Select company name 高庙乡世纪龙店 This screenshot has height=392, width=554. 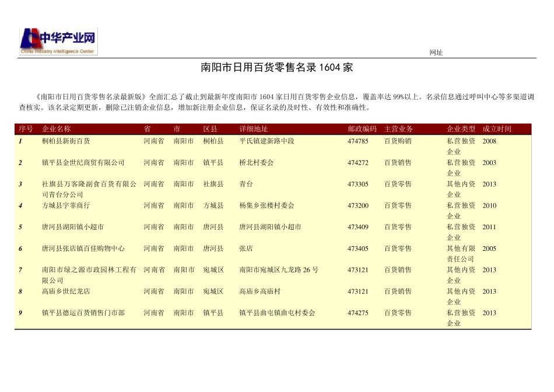pos(66,291)
